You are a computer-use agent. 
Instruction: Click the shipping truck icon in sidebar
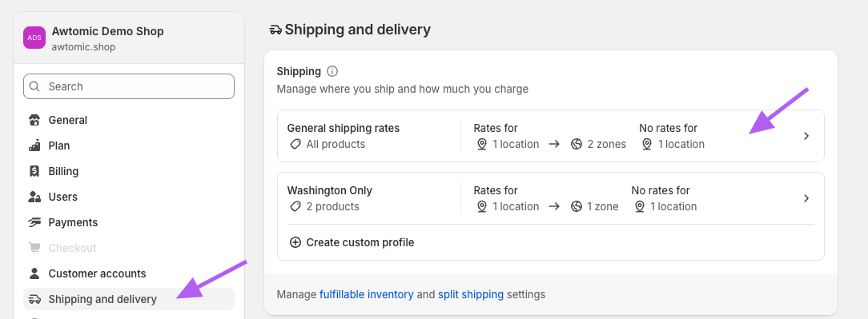[x=35, y=299]
